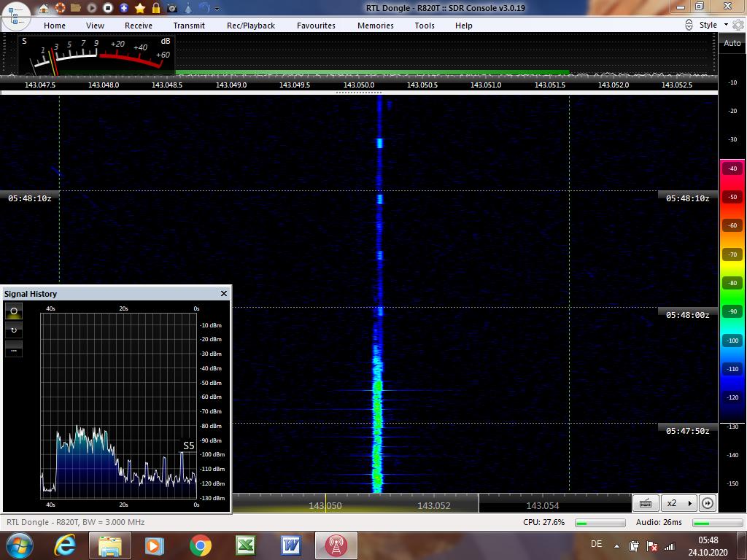Open the x2 zoom dropdown
This screenshot has height=560, width=747.
(x=679, y=503)
